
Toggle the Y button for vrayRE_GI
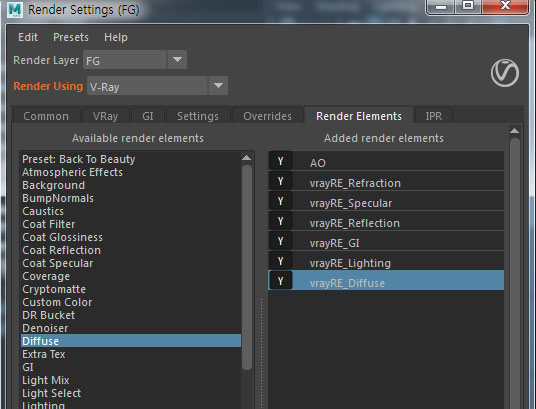point(280,241)
